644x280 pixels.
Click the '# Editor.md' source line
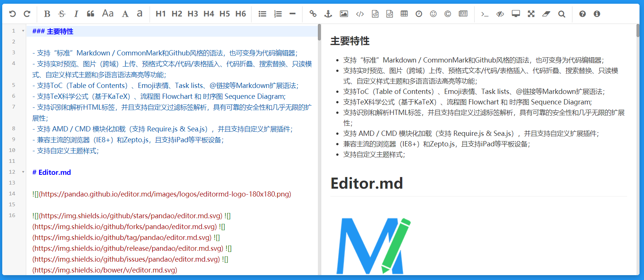tap(52, 172)
